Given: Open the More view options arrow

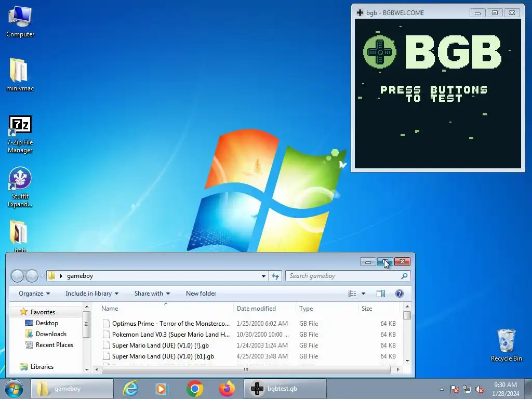Looking at the screenshot, I should pos(363,294).
